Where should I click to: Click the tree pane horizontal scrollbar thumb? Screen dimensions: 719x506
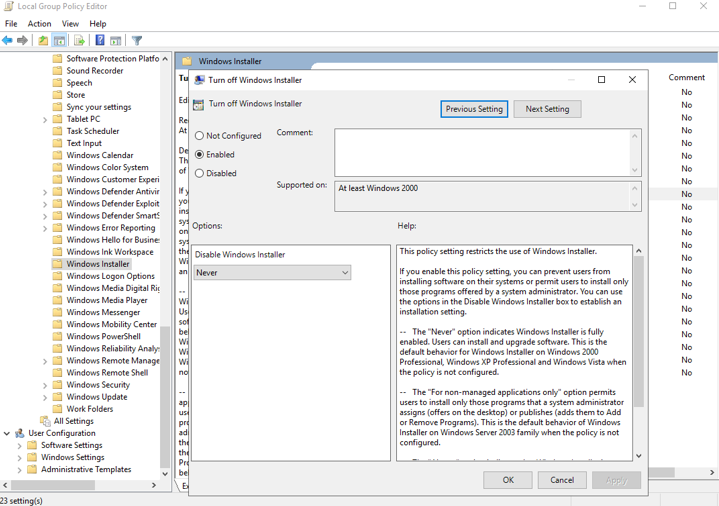coord(53,485)
